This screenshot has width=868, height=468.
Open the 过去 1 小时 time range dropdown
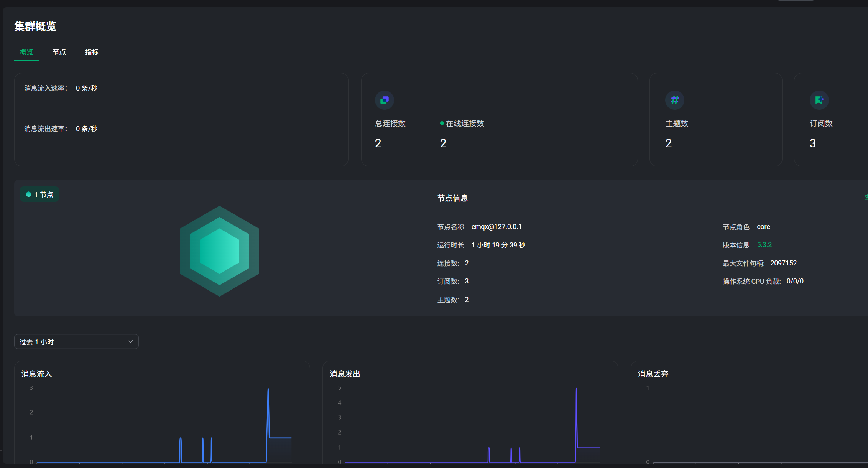pyautogui.click(x=76, y=341)
